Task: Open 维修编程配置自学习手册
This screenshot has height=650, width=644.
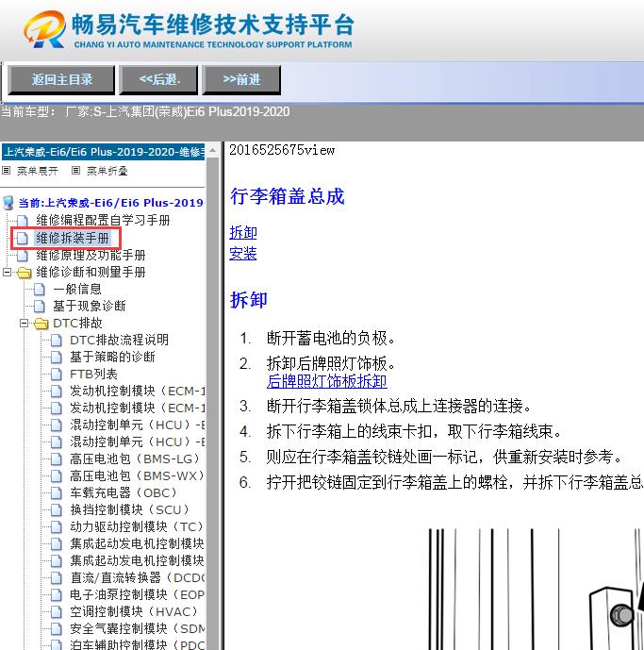Action: point(103,220)
